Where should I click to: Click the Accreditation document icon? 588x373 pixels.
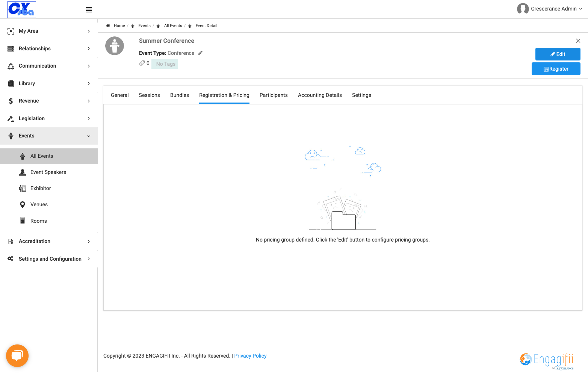[11, 242]
